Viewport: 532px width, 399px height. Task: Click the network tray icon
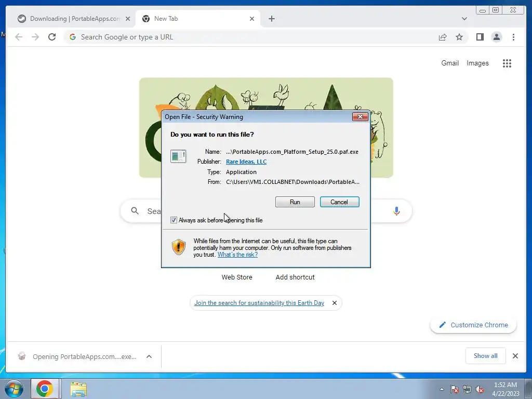[467, 389]
